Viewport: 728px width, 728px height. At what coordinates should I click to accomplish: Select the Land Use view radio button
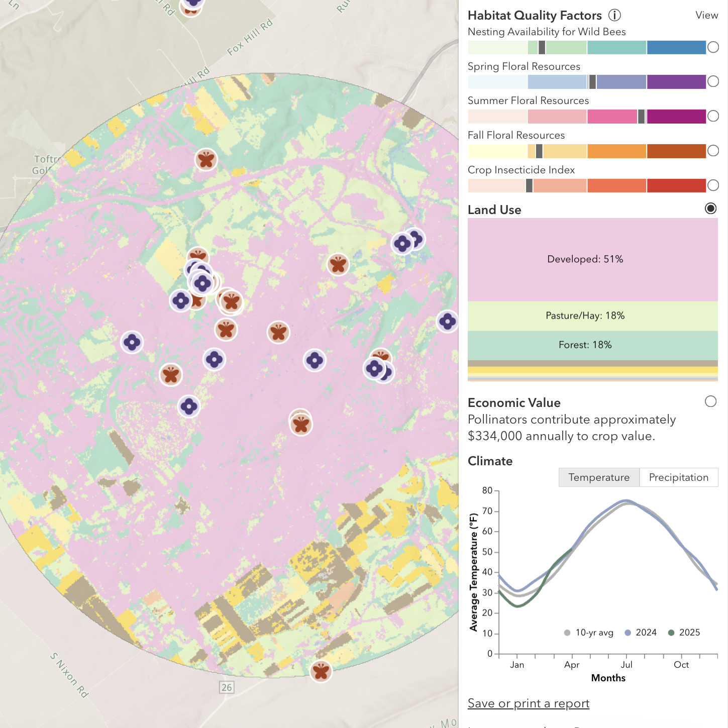click(x=710, y=209)
